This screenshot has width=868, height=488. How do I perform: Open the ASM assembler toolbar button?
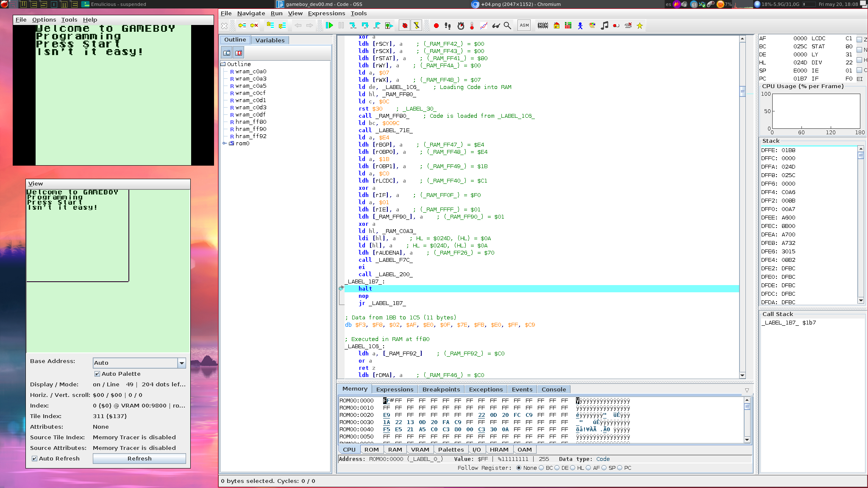(524, 25)
